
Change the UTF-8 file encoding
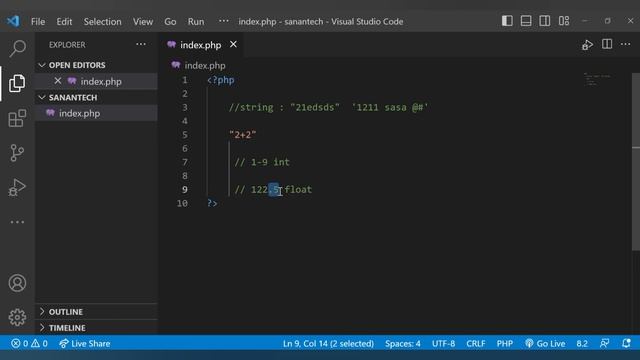tap(444, 343)
